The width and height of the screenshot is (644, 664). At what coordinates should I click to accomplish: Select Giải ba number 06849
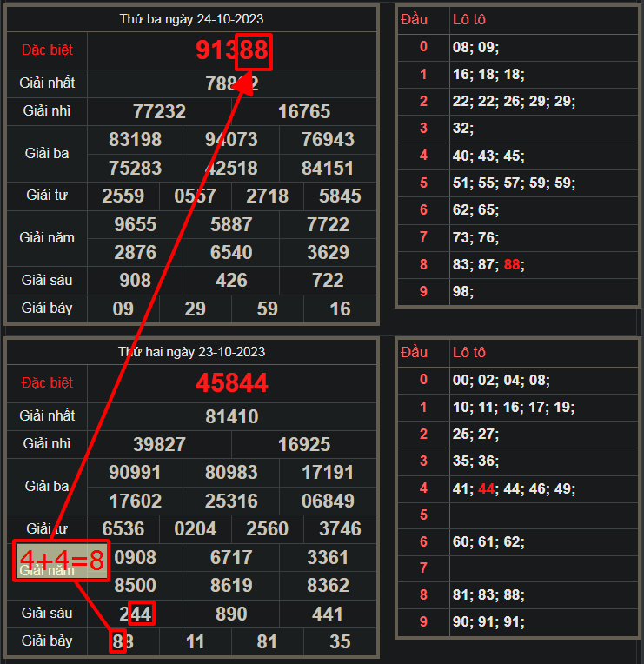point(328,501)
